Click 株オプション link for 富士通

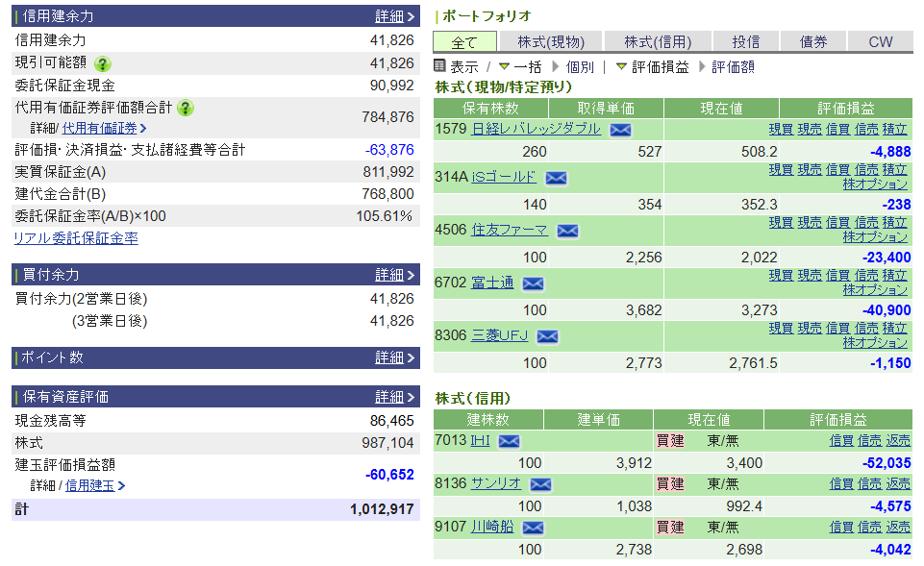[874, 289]
